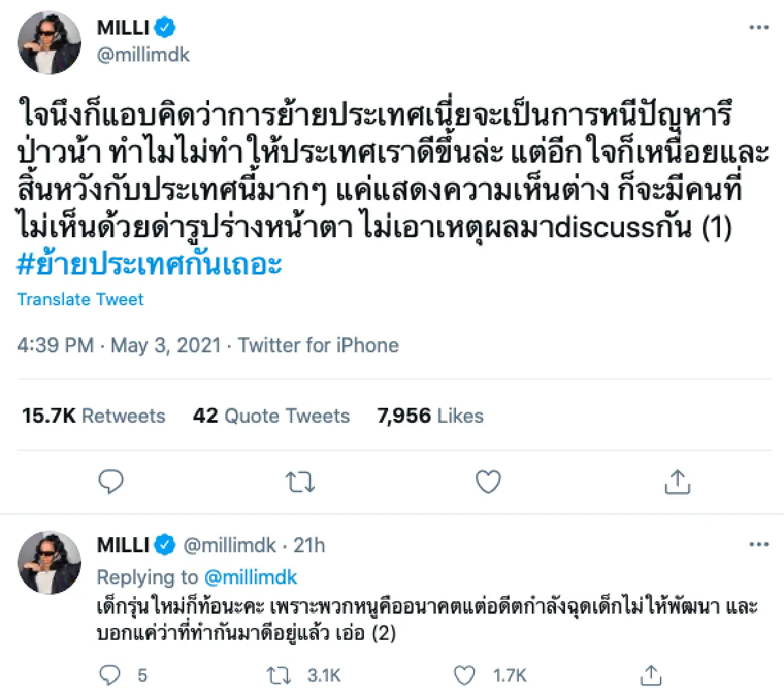This screenshot has width=784, height=696.
Task: Like MILLI's first tweet
Action: coord(487,482)
